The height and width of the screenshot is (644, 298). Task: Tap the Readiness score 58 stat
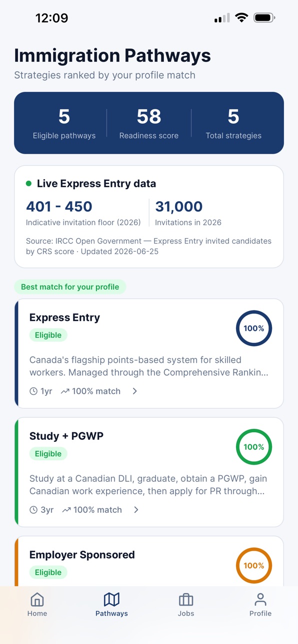pyautogui.click(x=149, y=123)
